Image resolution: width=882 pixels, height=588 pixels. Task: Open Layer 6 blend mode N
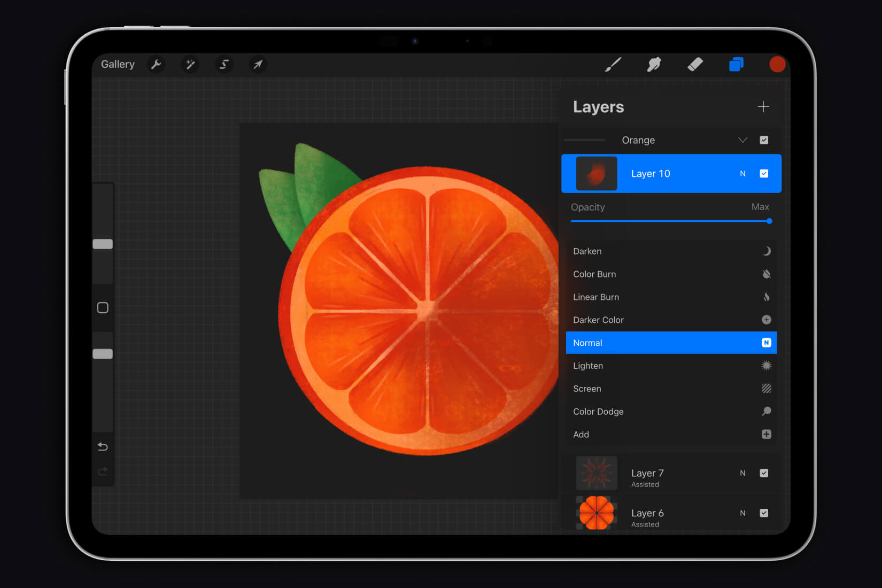742,513
